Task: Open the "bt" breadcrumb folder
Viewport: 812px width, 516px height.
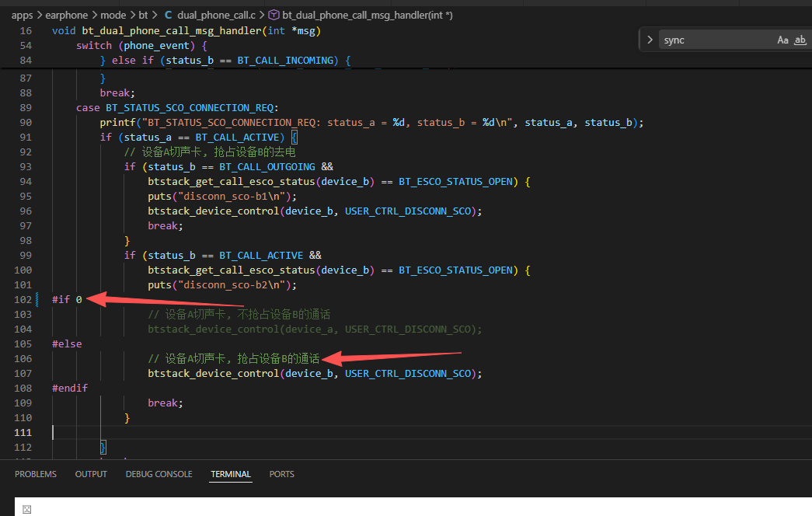Action: (144, 15)
